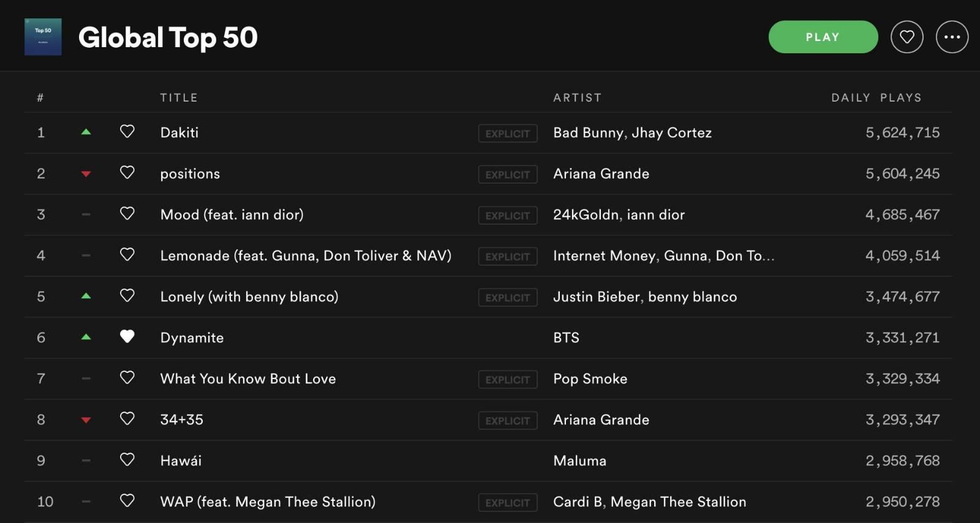The height and width of the screenshot is (523, 980).
Task: Heart the Lemonade track row
Action: [x=127, y=255]
